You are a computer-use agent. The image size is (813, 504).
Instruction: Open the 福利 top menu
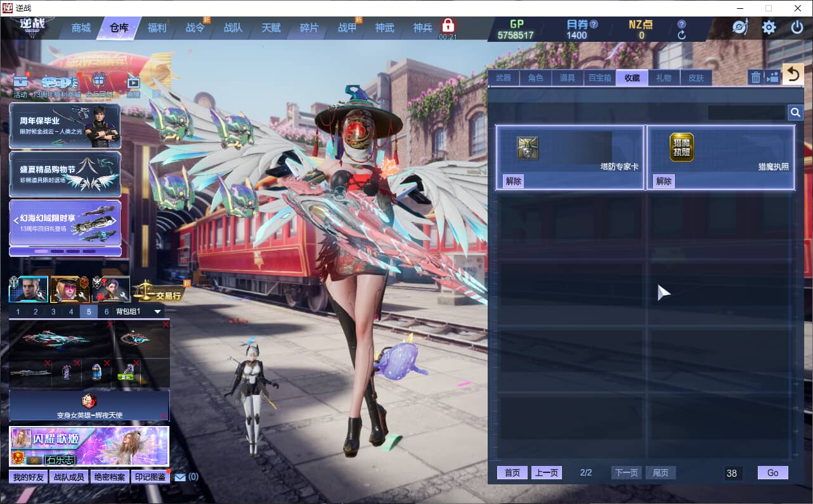pyautogui.click(x=157, y=28)
